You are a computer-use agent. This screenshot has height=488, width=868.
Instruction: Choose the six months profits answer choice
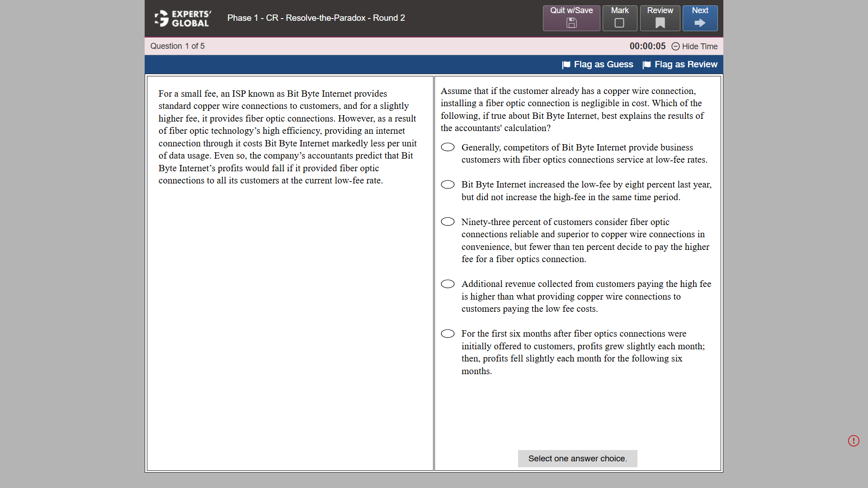[448, 333]
